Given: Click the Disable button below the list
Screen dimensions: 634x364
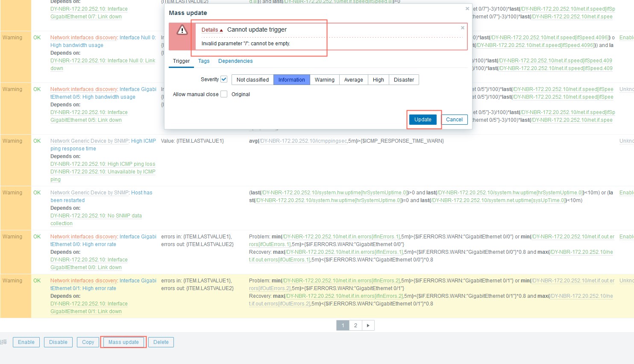Looking at the screenshot, I should pyautogui.click(x=58, y=342).
